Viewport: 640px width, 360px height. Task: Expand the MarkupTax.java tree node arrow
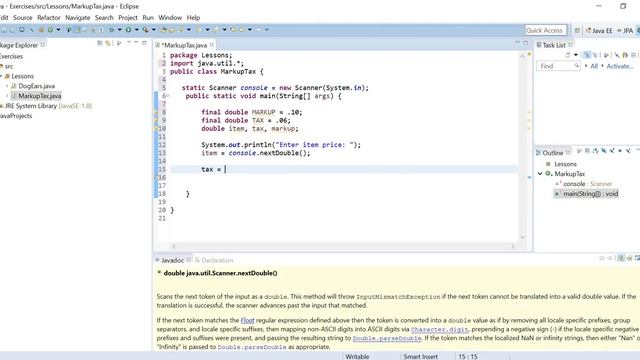click(7, 96)
